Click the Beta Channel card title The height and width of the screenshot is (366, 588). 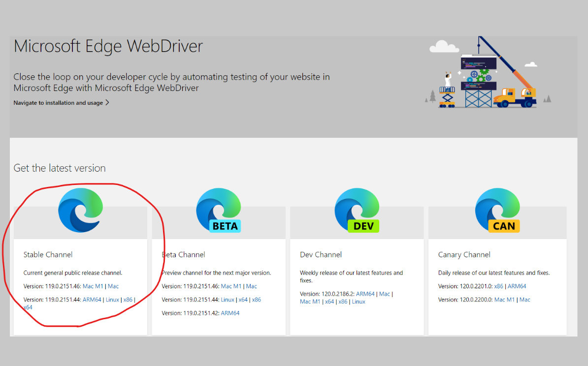coord(183,255)
